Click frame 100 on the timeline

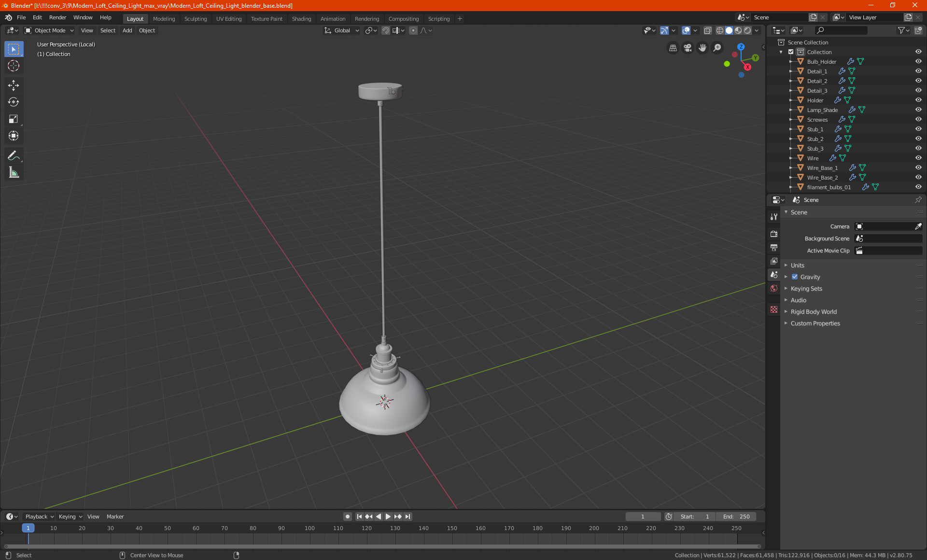tap(309, 529)
